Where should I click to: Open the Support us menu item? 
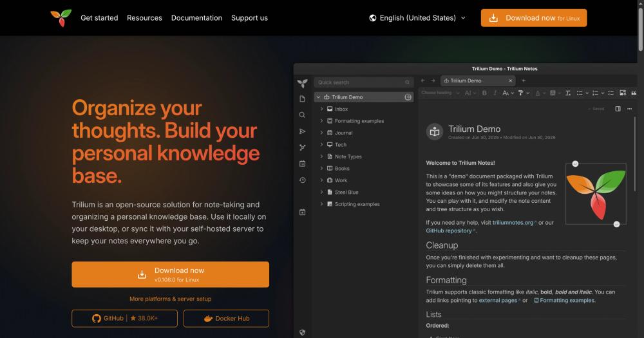tap(249, 17)
